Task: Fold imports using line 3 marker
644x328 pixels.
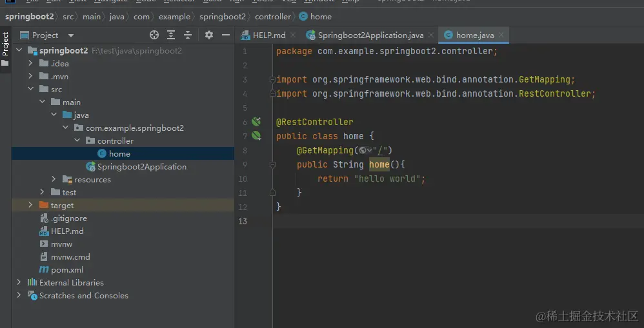Action: pos(272,79)
